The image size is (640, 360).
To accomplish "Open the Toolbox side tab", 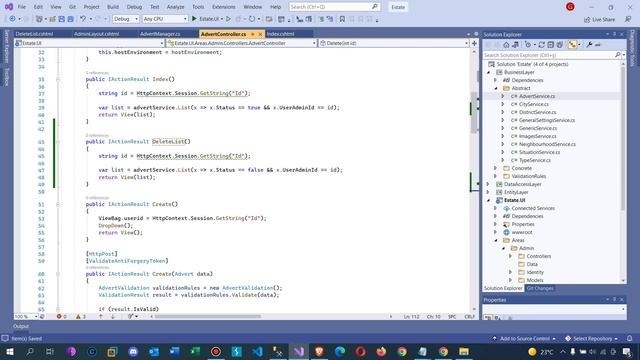I will [7, 77].
